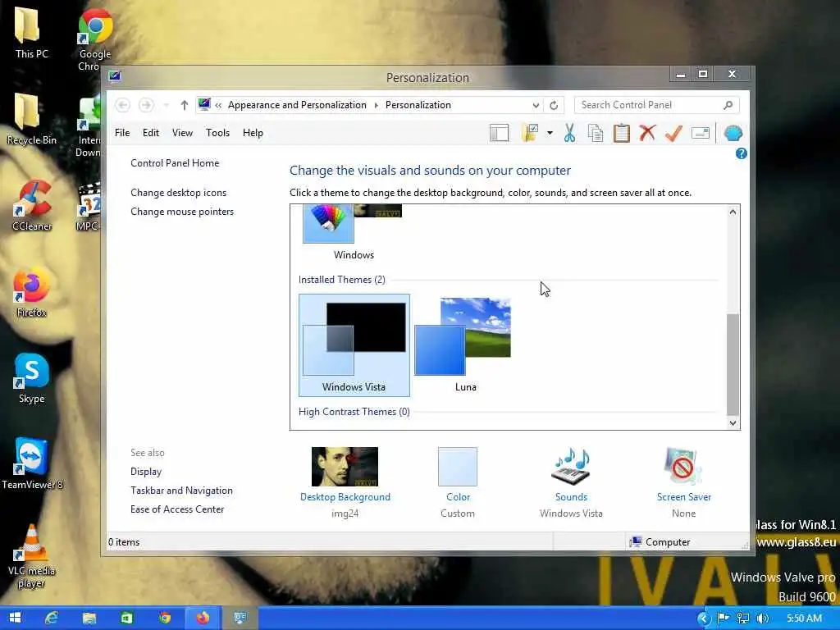This screenshot has height=630, width=840.
Task: Click the folder options toolbar icon
Action: click(x=531, y=133)
